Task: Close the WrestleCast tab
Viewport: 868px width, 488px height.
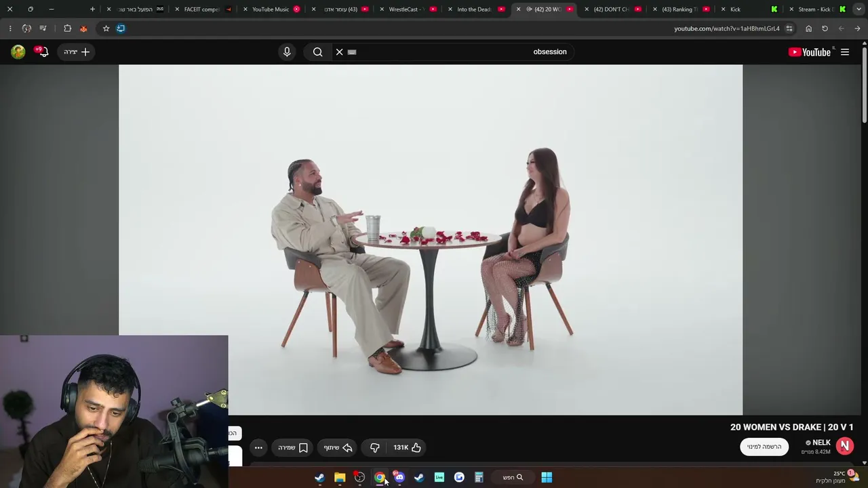Action: (x=382, y=9)
